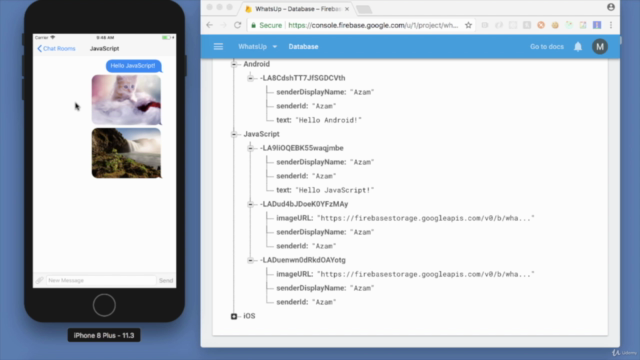Click the JavaScript title in simulator navigation bar
The height and width of the screenshot is (360, 640).
click(x=104, y=49)
